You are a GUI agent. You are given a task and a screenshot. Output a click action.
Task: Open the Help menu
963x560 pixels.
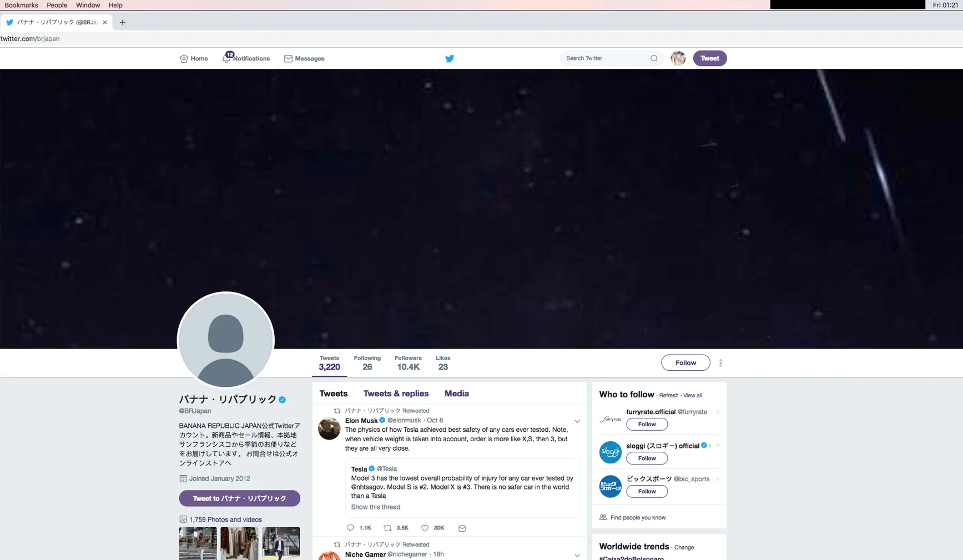tap(115, 5)
